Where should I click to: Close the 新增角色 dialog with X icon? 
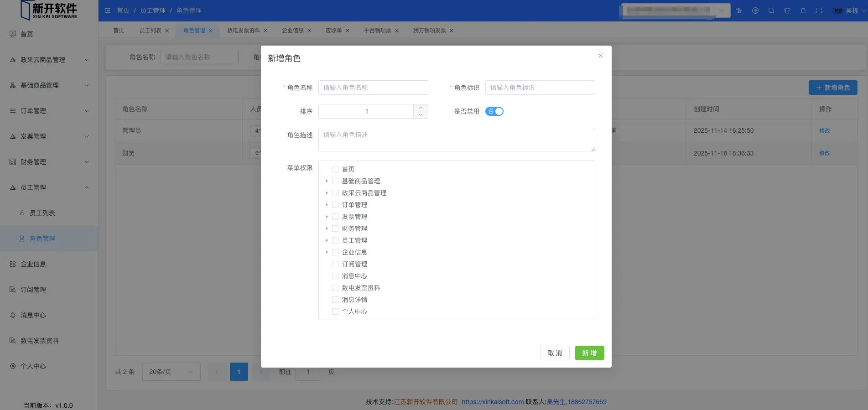point(600,56)
